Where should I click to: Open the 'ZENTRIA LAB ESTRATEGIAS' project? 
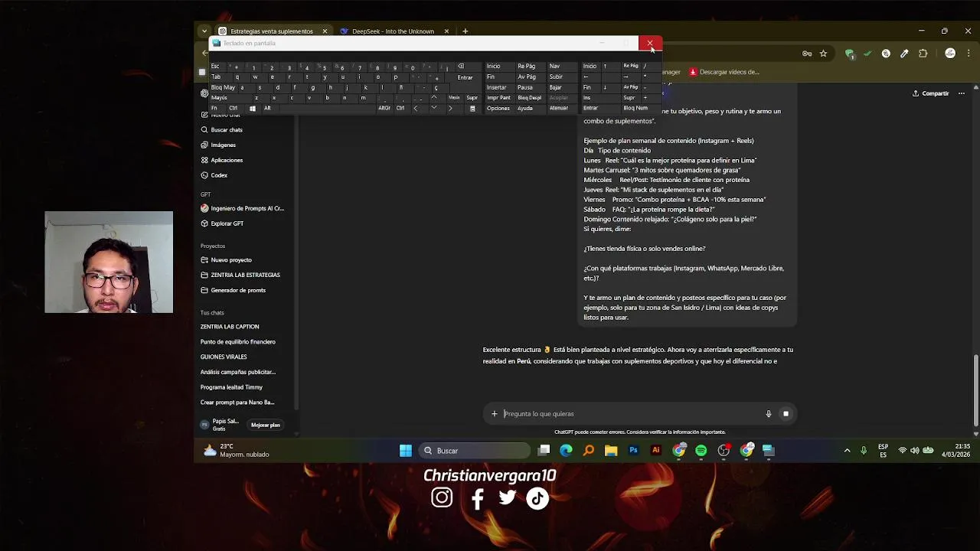click(245, 275)
